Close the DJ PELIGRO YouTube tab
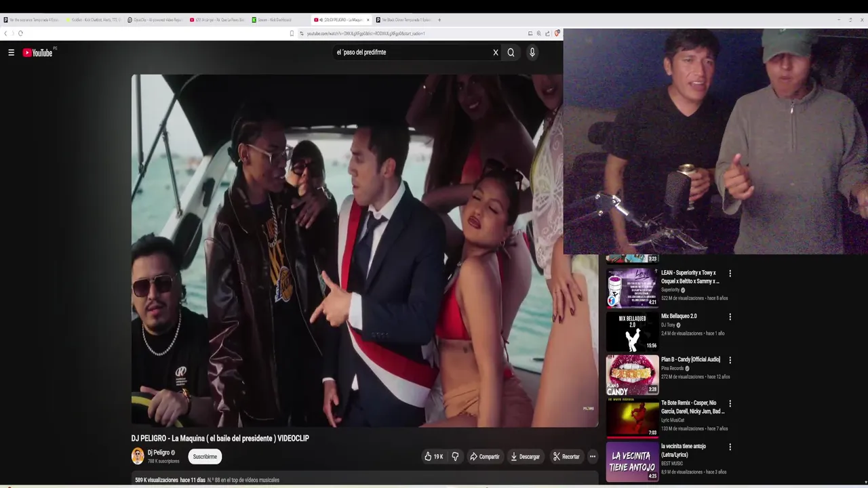This screenshot has height=488, width=868. click(x=368, y=20)
